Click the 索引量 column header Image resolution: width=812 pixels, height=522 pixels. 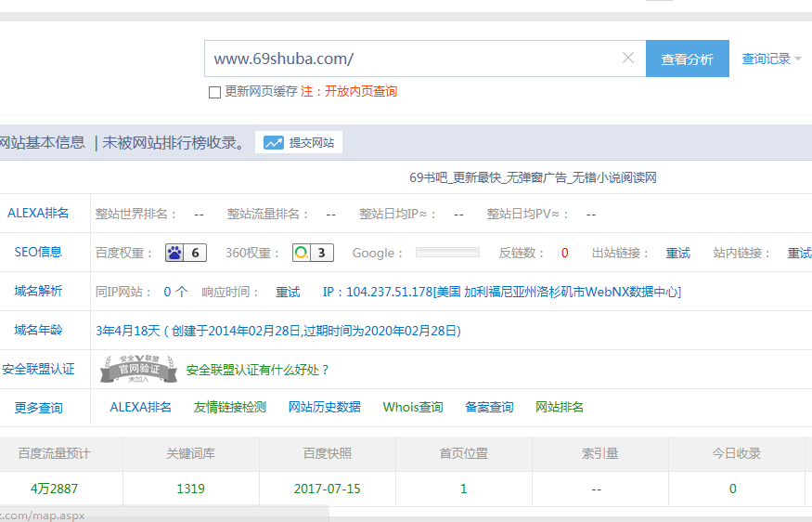(x=599, y=453)
